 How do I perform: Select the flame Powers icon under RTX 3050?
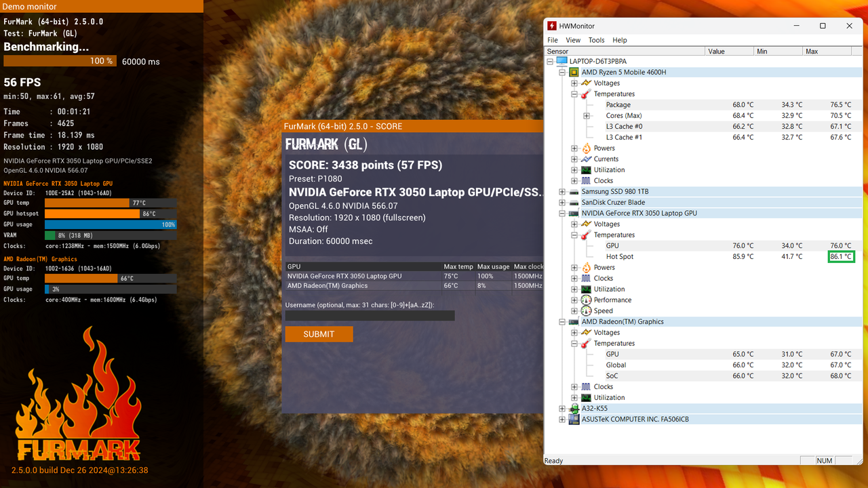[x=588, y=267]
